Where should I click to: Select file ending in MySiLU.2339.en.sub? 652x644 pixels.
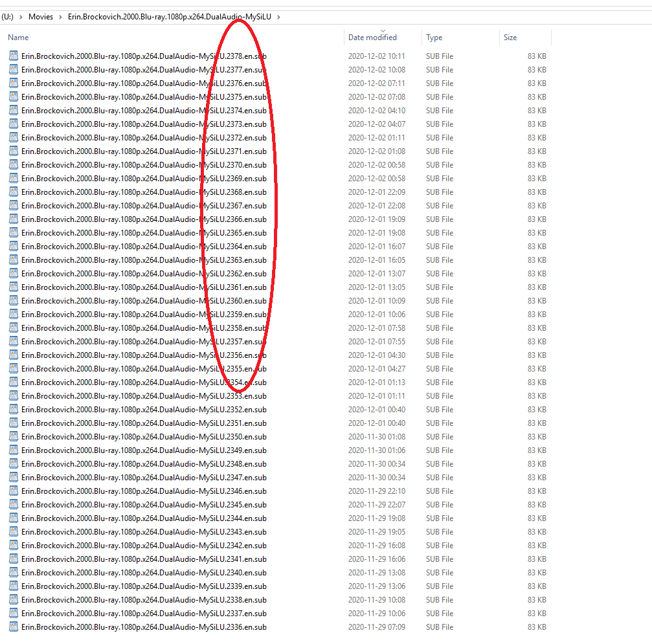[144, 586]
